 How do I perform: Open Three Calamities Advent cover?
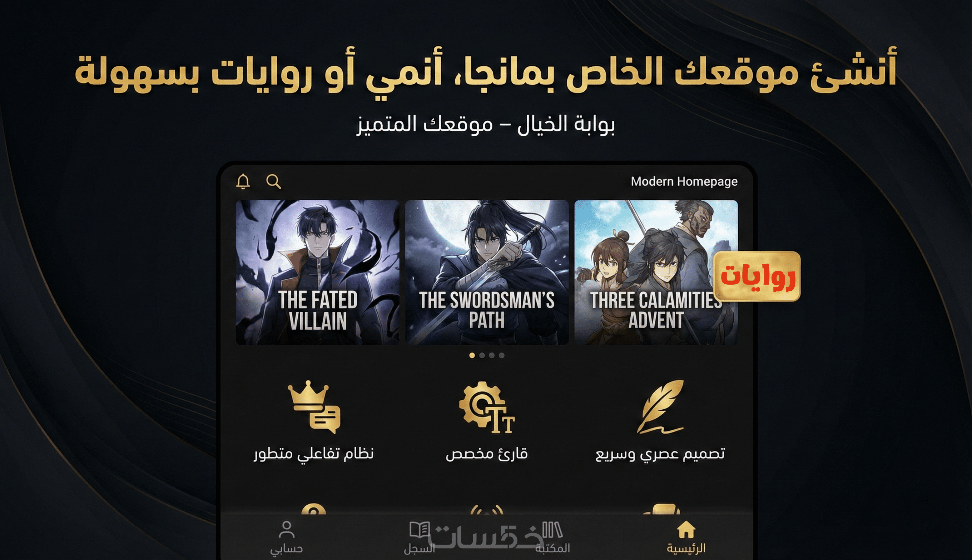656,272
